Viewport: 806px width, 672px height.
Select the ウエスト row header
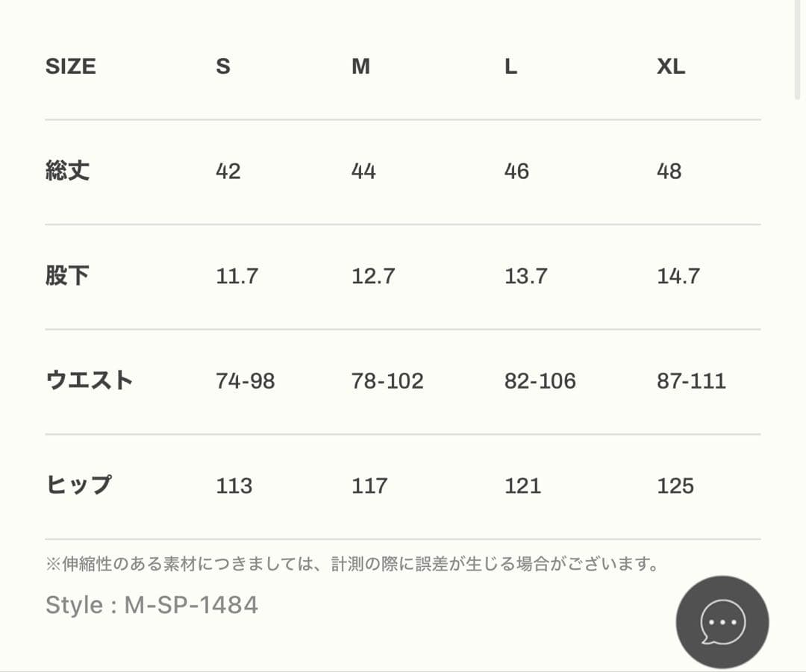[90, 380]
